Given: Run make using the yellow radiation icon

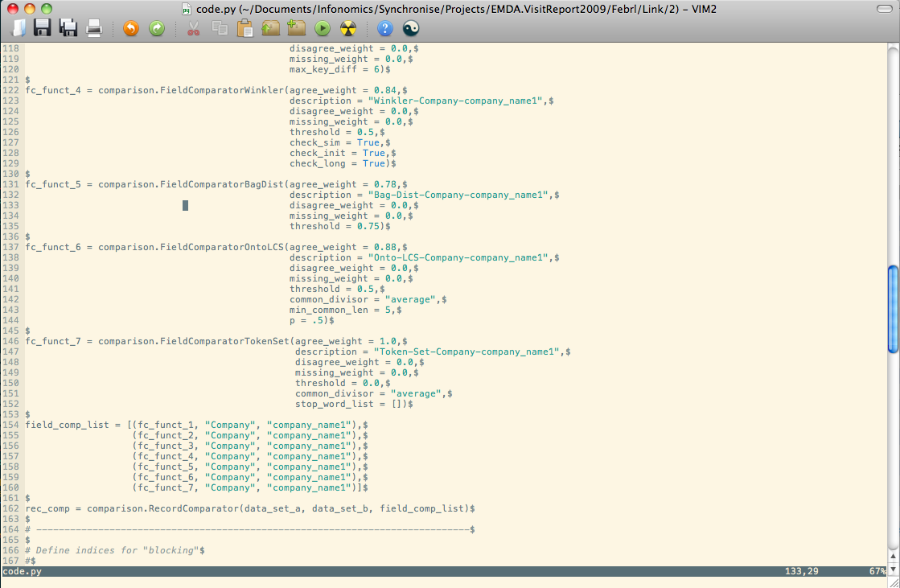Looking at the screenshot, I should coord(347,28).
